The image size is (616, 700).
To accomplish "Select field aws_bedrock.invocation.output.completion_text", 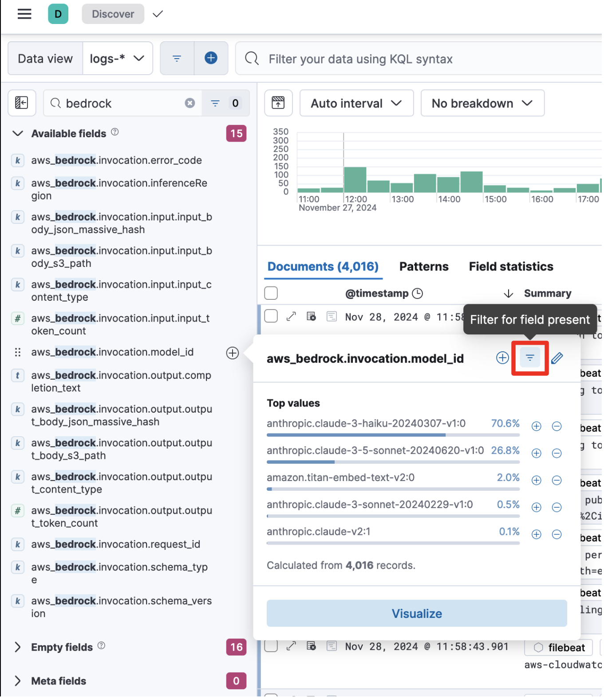I will pyautogui.click(x=121, y=382).
